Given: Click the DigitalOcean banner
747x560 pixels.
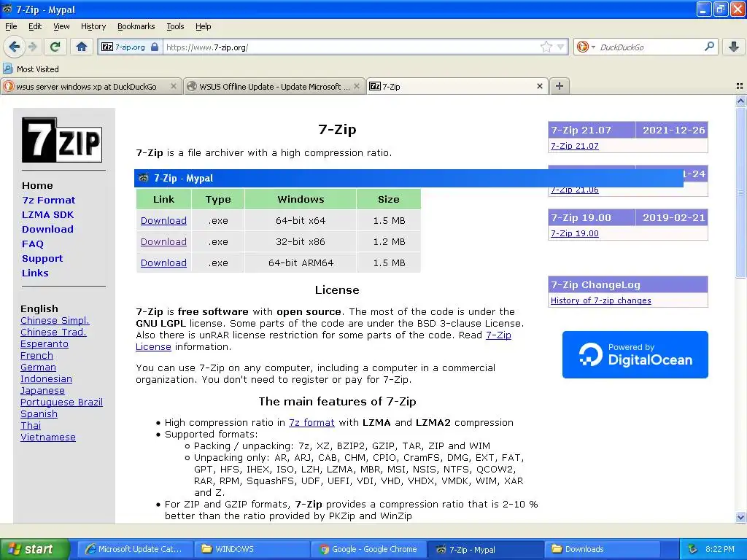Looking at the screenshot, I should (635, 355).
